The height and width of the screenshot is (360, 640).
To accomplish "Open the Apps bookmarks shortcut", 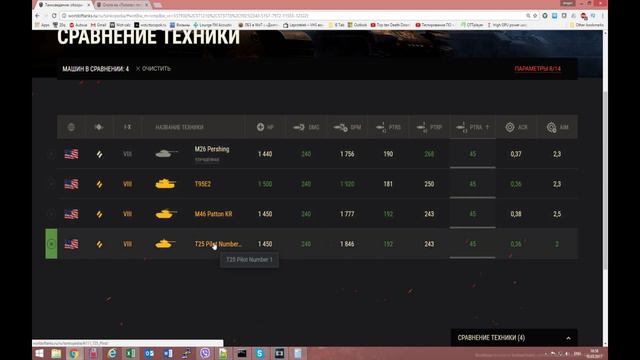I will pos(42,25).
